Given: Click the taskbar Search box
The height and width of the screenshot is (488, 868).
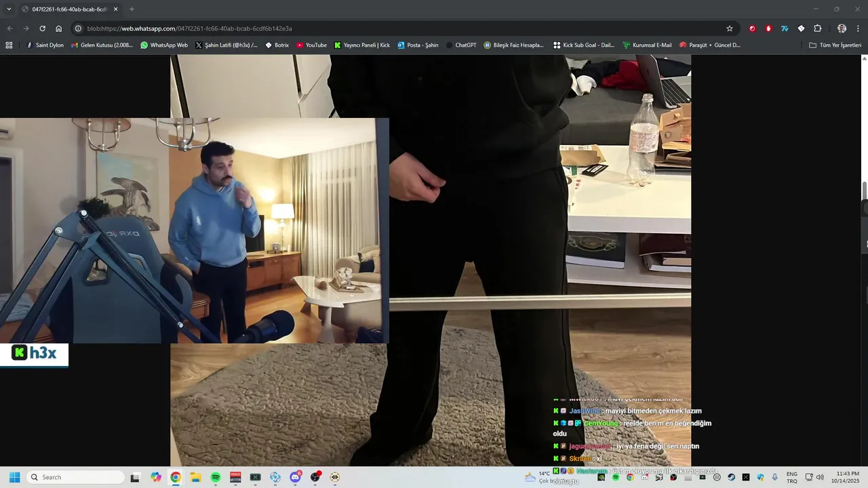Looking at the screenshot, I should coord(76,477).
